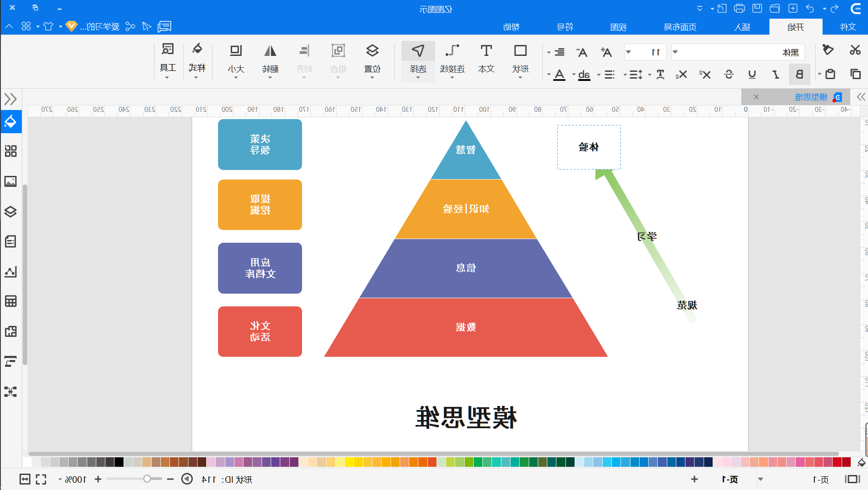This screenshot has height=490, width=868.
Task: Click the decrease font size icon
Action: pyautogui.click(x=582, y=52)
